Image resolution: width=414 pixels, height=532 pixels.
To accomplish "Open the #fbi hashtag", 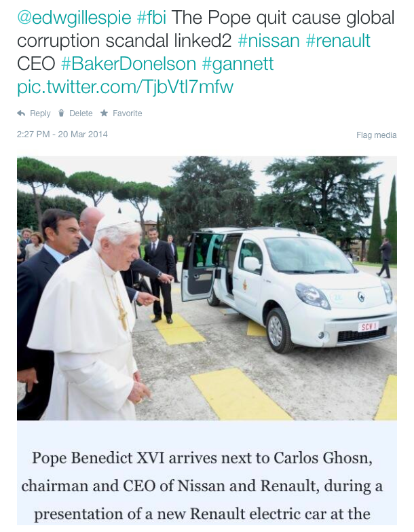I will [151, 18].
